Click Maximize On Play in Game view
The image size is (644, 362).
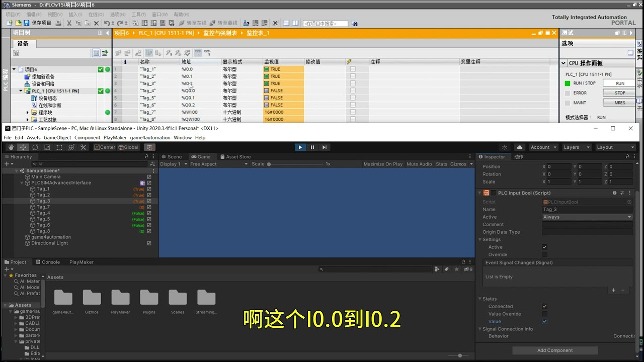[383, 164]
